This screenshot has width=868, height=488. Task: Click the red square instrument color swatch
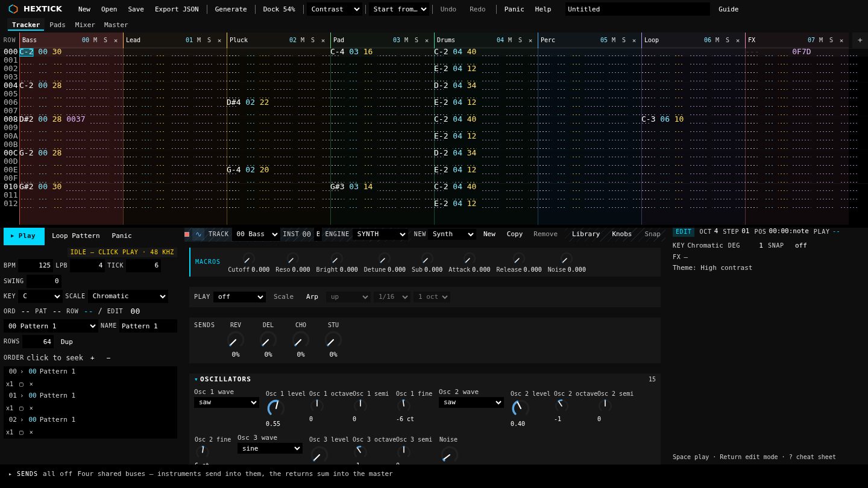coord(187,234)
